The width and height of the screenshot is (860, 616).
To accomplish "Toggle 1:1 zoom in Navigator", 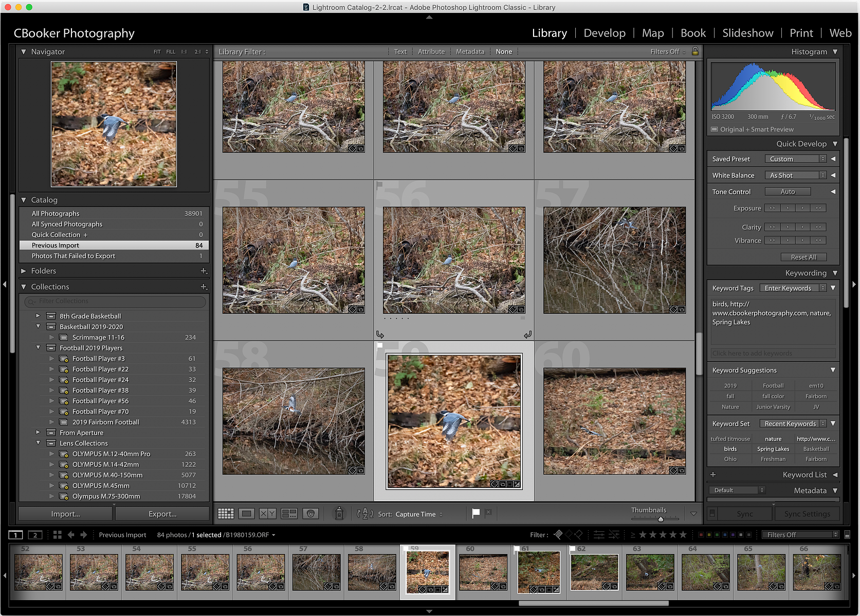I will [x=184, y=51].
